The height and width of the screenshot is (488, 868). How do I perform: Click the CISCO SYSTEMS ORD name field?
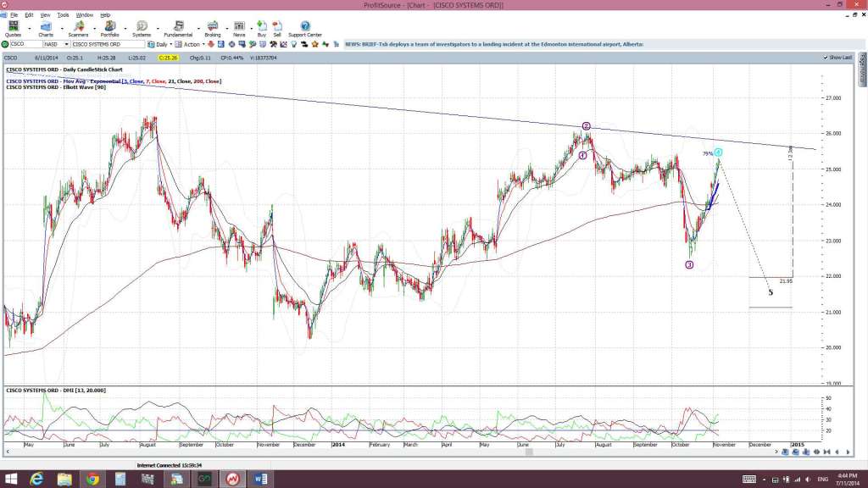[108, 44]
